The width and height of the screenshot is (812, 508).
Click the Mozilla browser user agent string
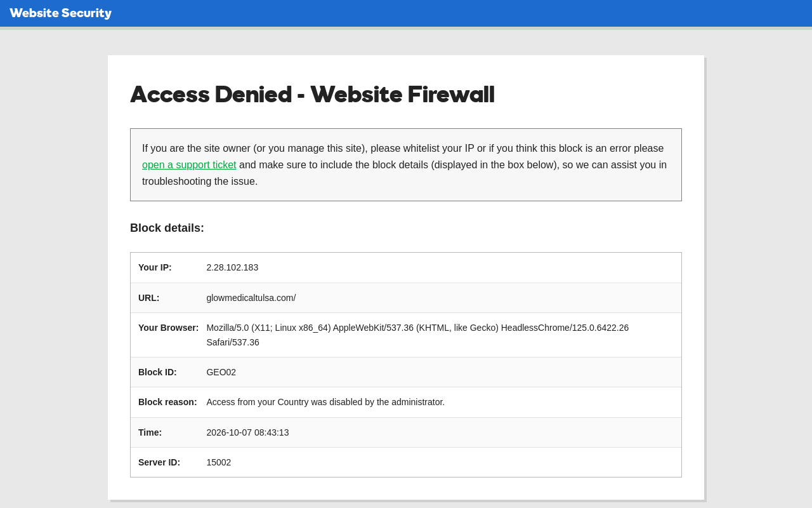[x=417, y=335]
